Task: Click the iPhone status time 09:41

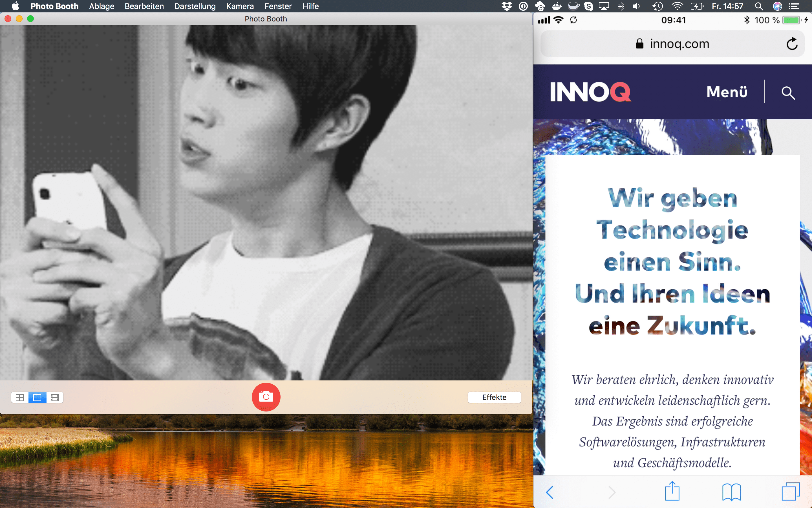Action: click(673, 20)
